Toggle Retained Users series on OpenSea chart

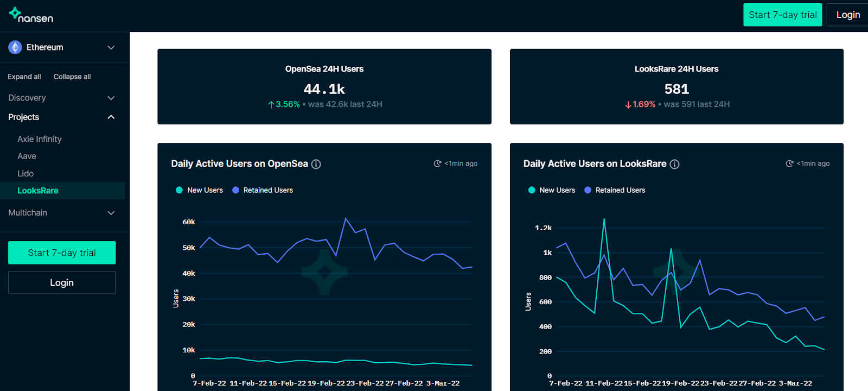click(263, 190)
